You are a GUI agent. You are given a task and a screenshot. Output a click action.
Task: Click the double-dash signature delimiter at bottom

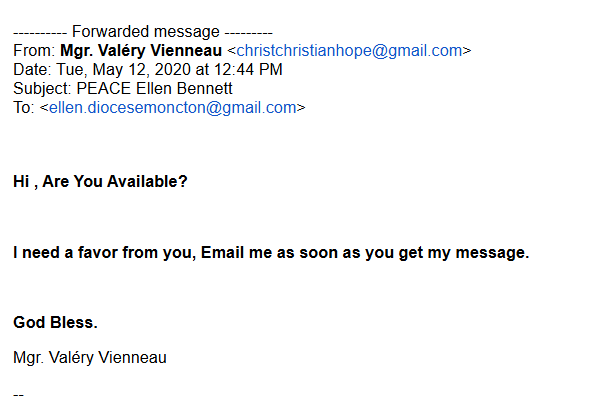(18, 395)
